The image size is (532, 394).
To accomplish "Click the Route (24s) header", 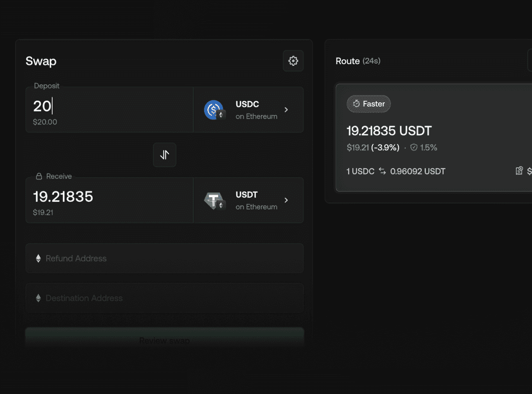I will coord(358,61).
